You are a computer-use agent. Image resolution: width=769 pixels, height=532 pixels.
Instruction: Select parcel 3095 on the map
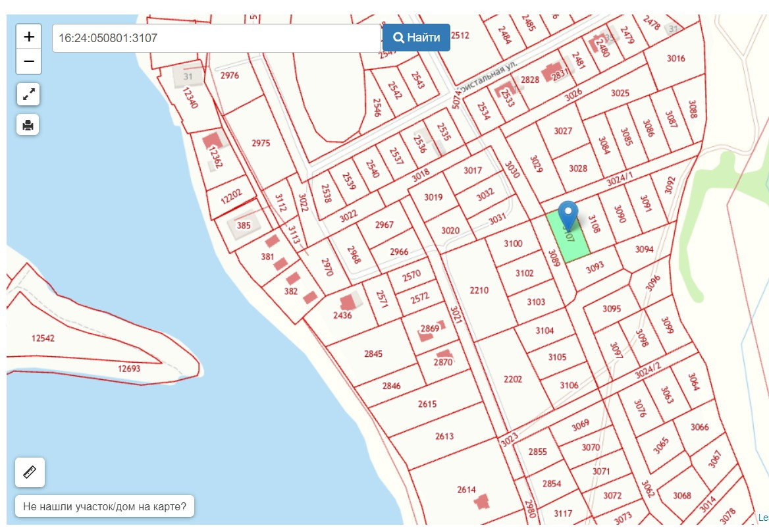611,308
